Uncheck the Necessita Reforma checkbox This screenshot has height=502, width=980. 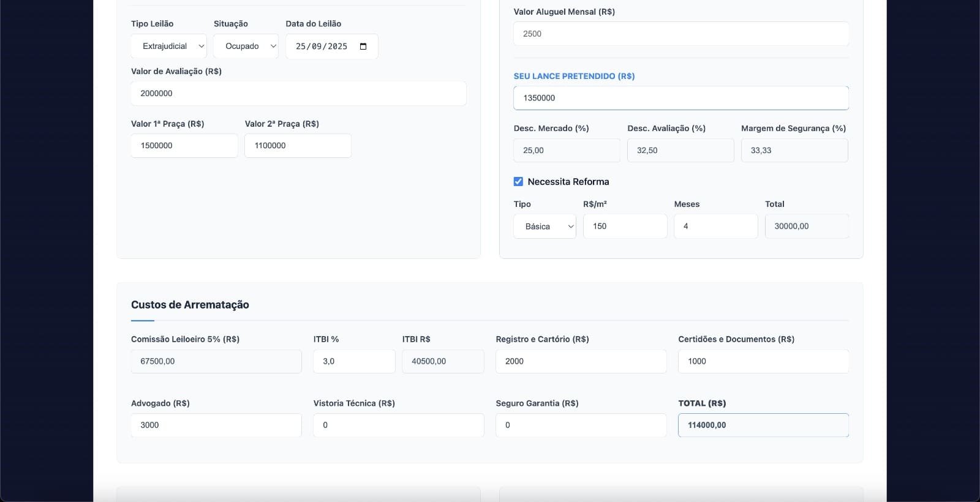(518, 182)
